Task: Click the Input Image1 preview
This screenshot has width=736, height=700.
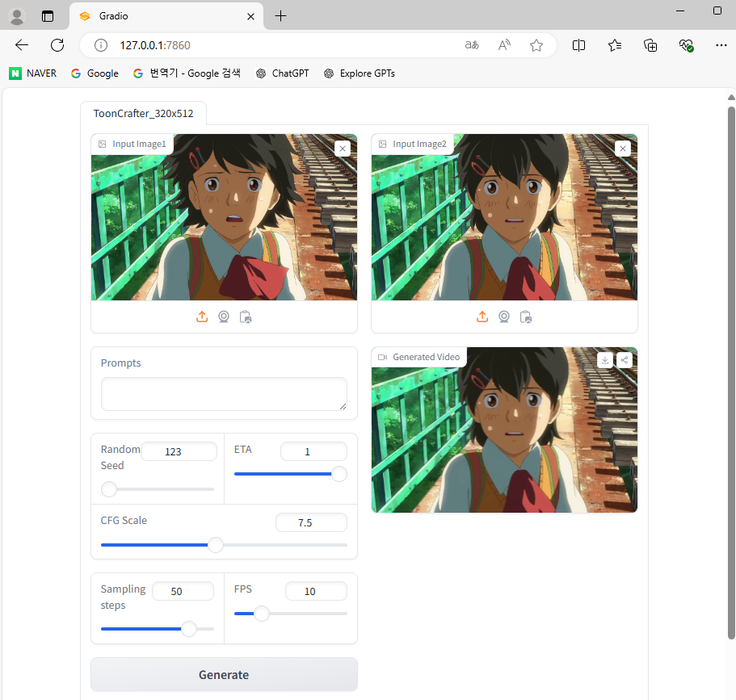Action: pyautogui.click(x=224, y=217)
